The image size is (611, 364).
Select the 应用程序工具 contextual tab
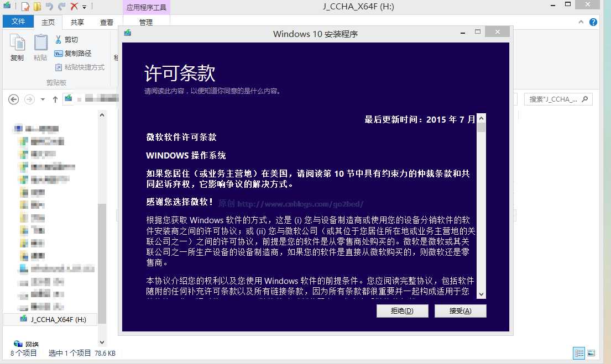146,7
